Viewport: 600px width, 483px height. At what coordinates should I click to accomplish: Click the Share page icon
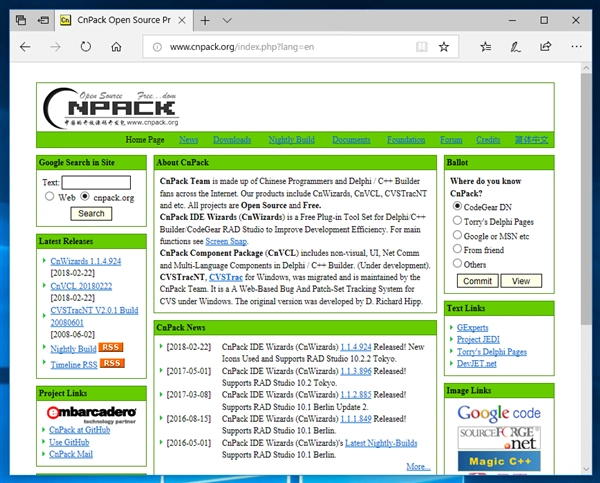pyautogui.click(x=546, y=47)
